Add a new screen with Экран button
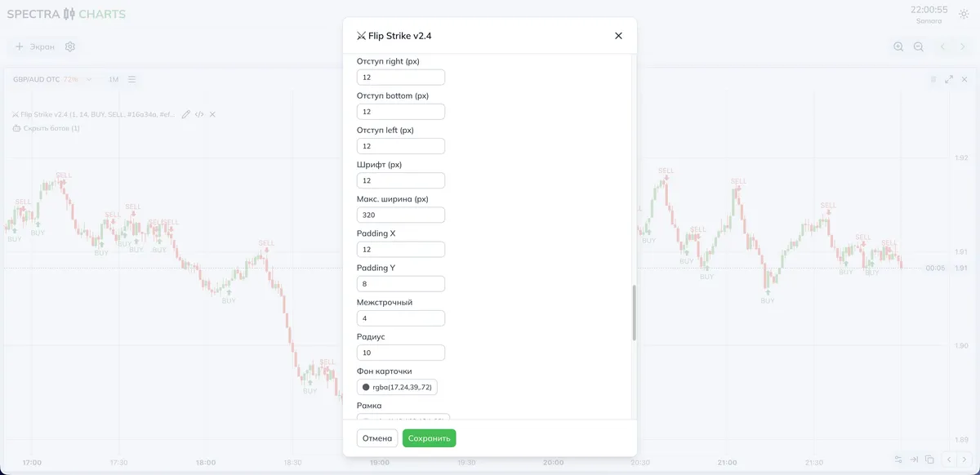The height and width of the screenshot is (475, 980). pyautogui.click(x=34, y=47)
